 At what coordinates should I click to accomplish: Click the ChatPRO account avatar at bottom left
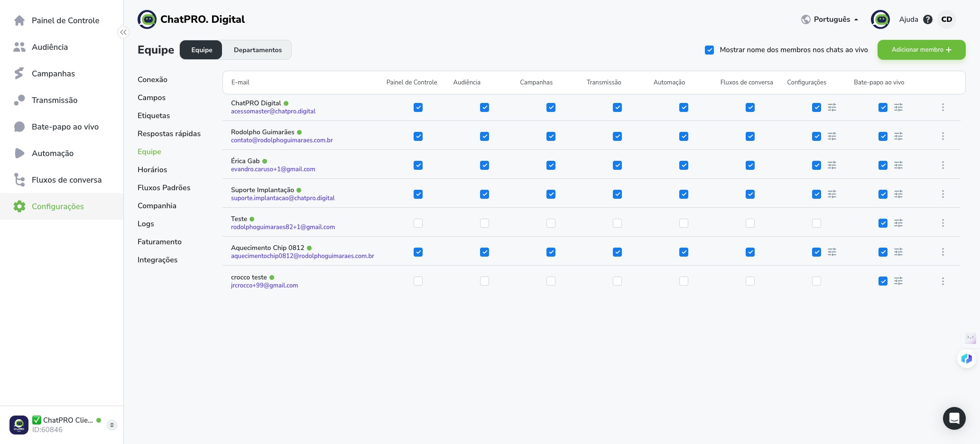point(19,425)
